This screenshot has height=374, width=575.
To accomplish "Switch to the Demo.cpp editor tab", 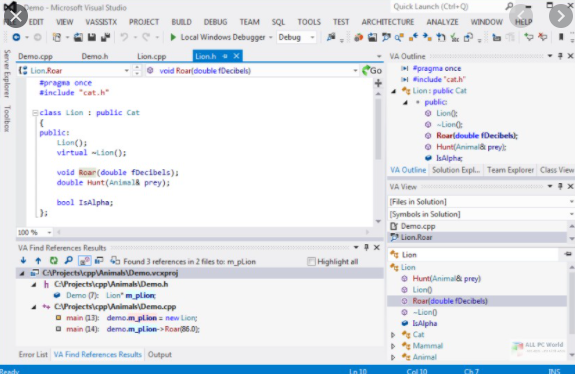I will tap(35, 56).
